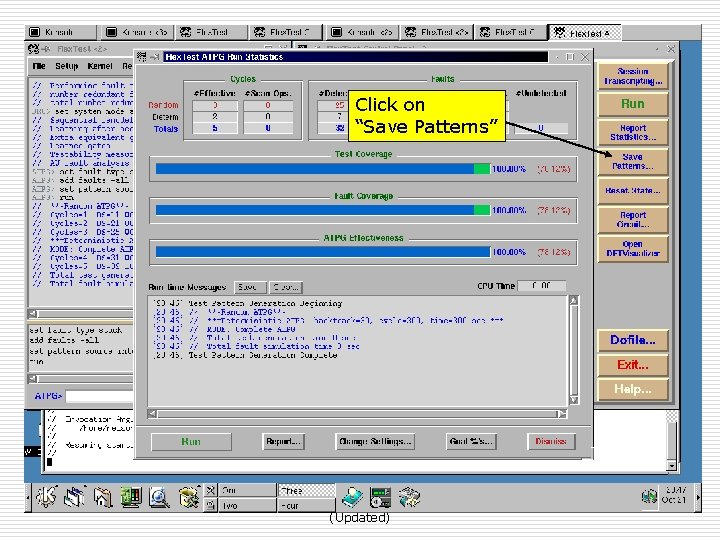Hide panel using right edge arrow
The image size is (720, 540).
click(698, 497)
